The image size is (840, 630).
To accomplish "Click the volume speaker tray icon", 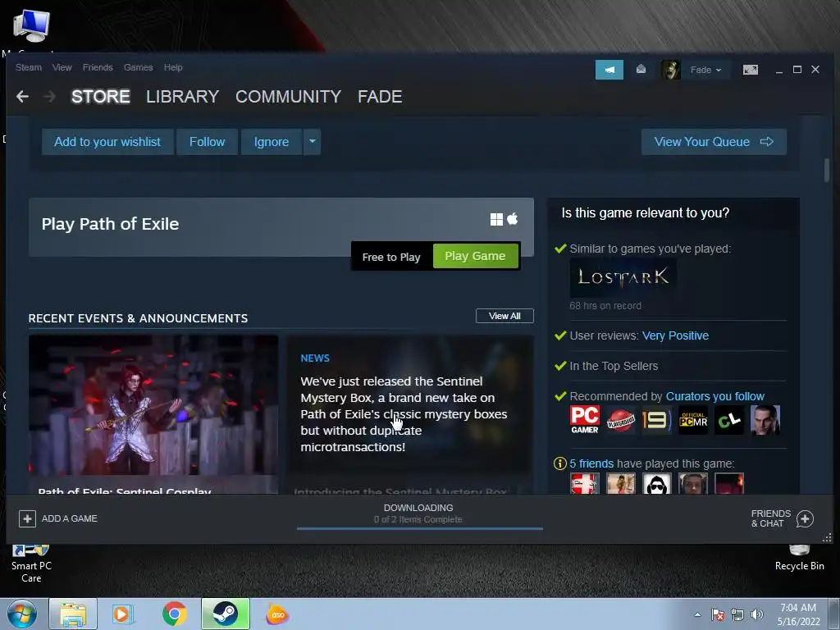I will [x=757, y=614].
